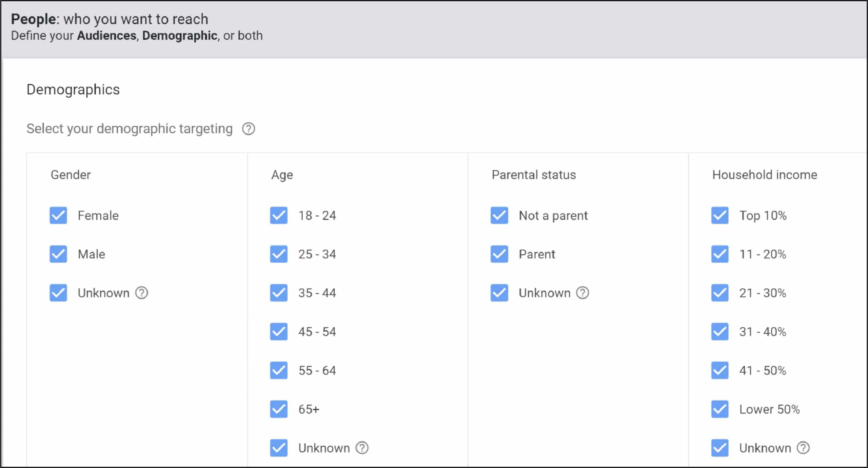Uncheck the 18 - 24 age checkbox
This screenshot has height=468, width=868.
click(279, 215)
